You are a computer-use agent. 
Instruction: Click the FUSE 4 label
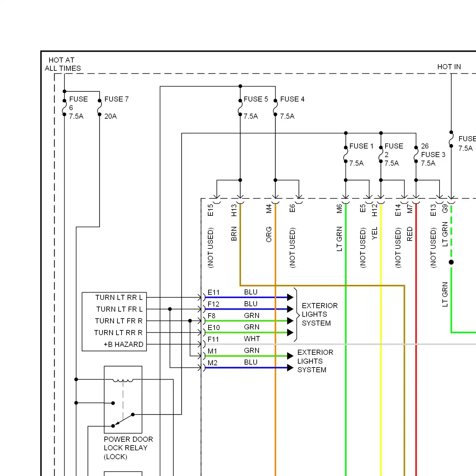(292, 99)
